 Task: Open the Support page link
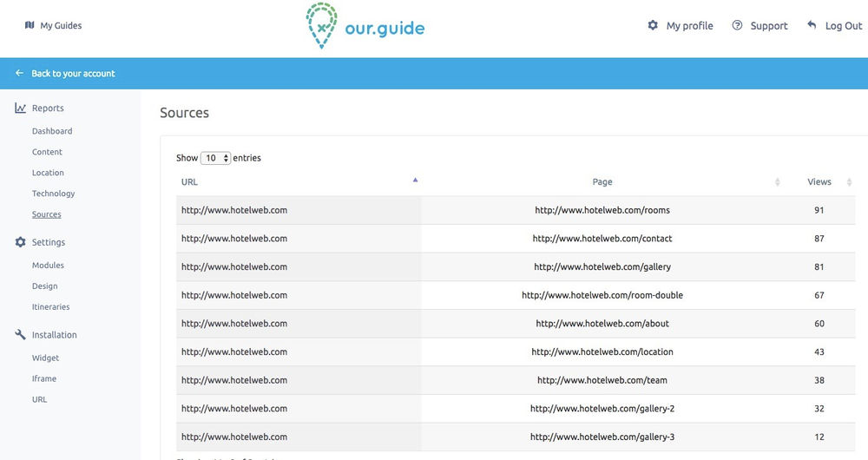769,25
